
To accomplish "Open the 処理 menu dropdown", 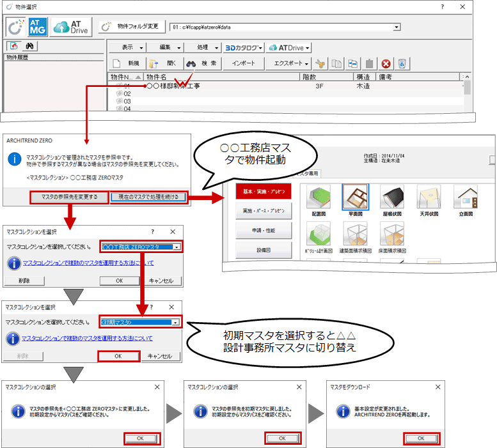I will tap(203, 47).
